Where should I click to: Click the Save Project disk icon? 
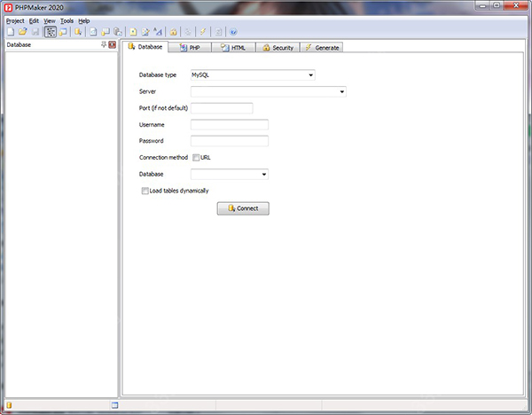(x=35, y=32)
